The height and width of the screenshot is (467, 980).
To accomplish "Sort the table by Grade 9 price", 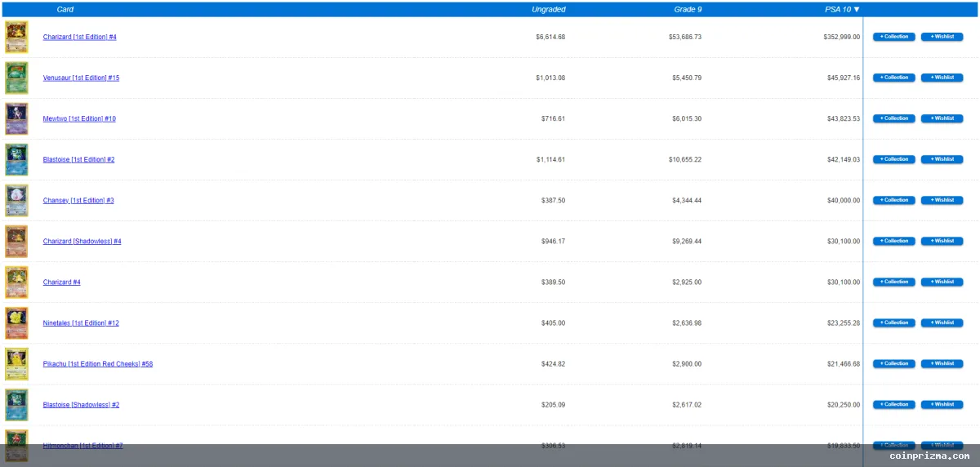I will [688, 10].
